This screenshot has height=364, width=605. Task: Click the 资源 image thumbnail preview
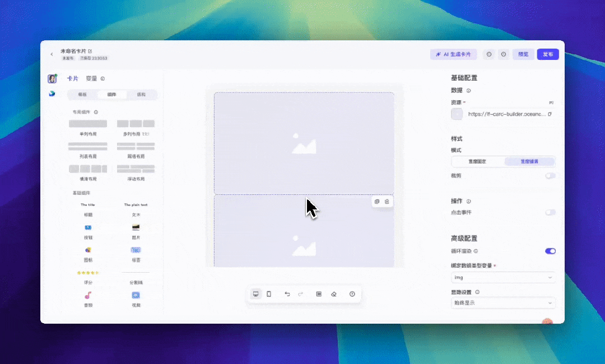point(457,114)
